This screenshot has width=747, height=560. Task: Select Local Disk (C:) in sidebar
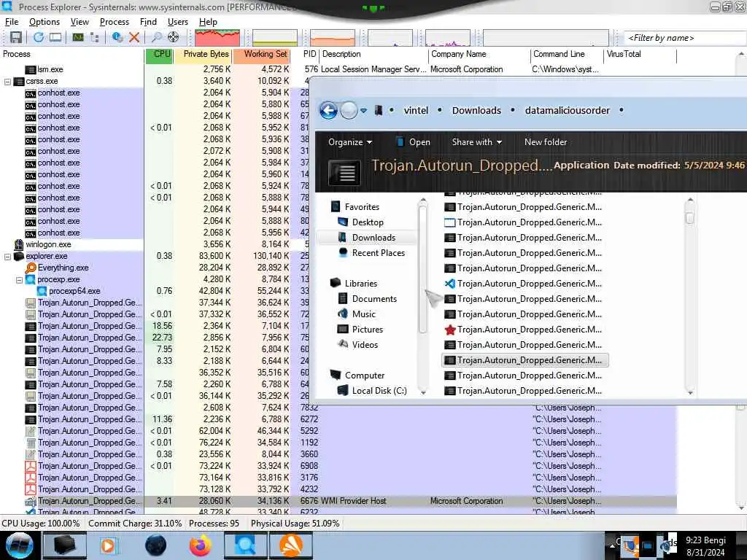(x=379, y=391)
